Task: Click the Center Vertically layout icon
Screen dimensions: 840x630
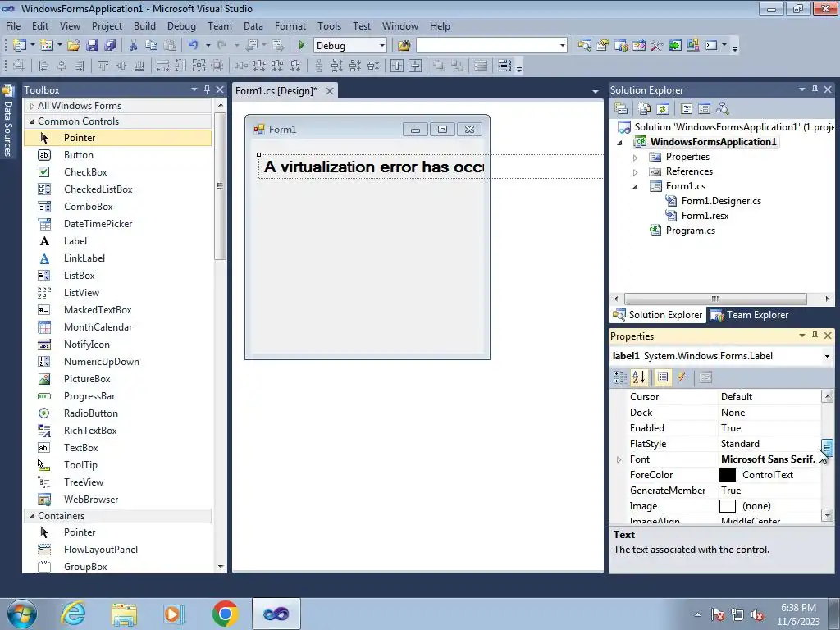Action: pyautogui.click(x=415, y=66)
